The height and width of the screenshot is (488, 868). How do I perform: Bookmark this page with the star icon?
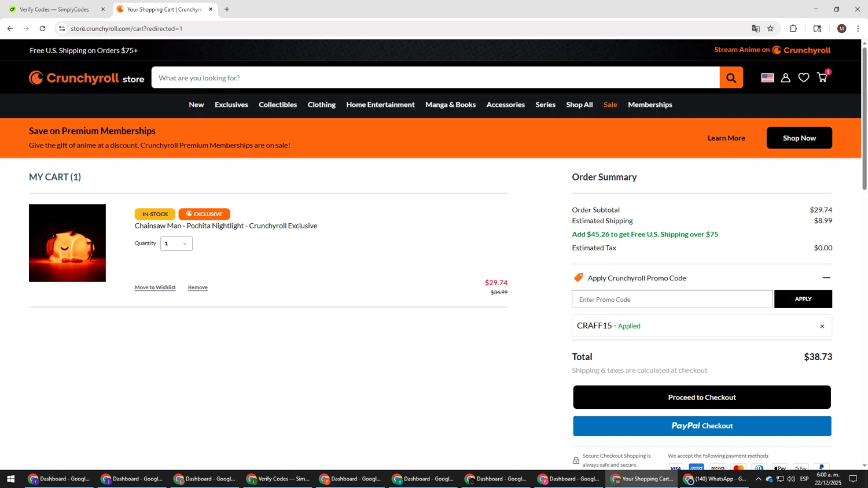click(x=770, y=28)
